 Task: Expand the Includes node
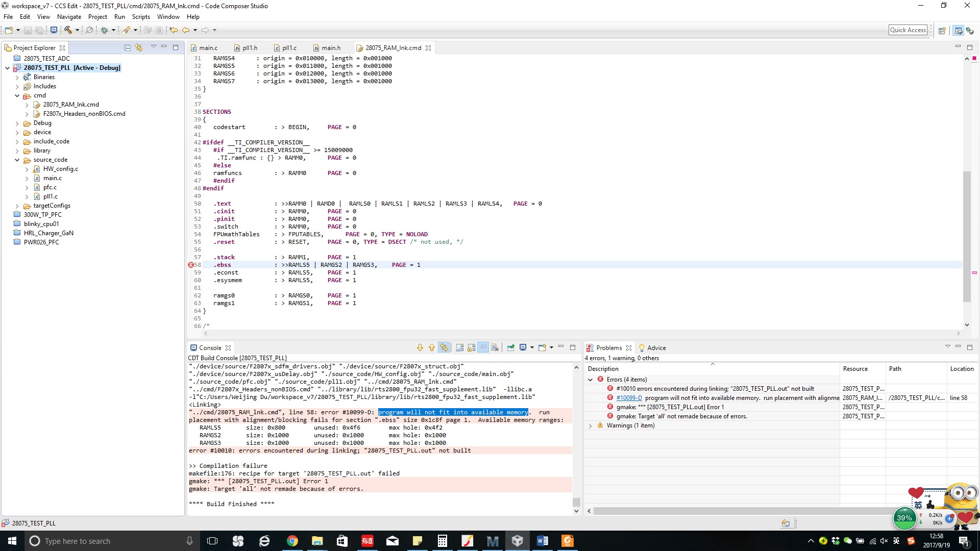tap(17, 86)
